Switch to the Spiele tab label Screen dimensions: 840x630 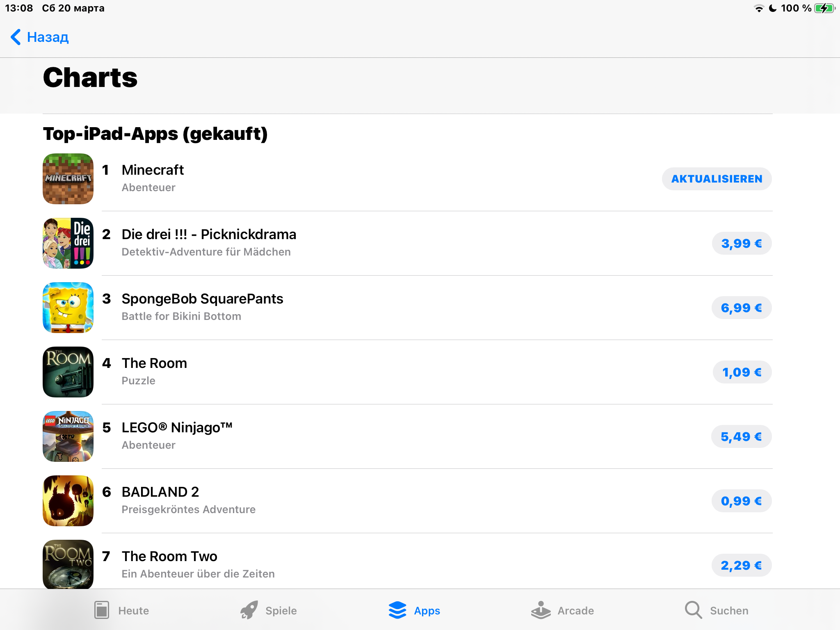pyautogui.click(x=281, y=610)
